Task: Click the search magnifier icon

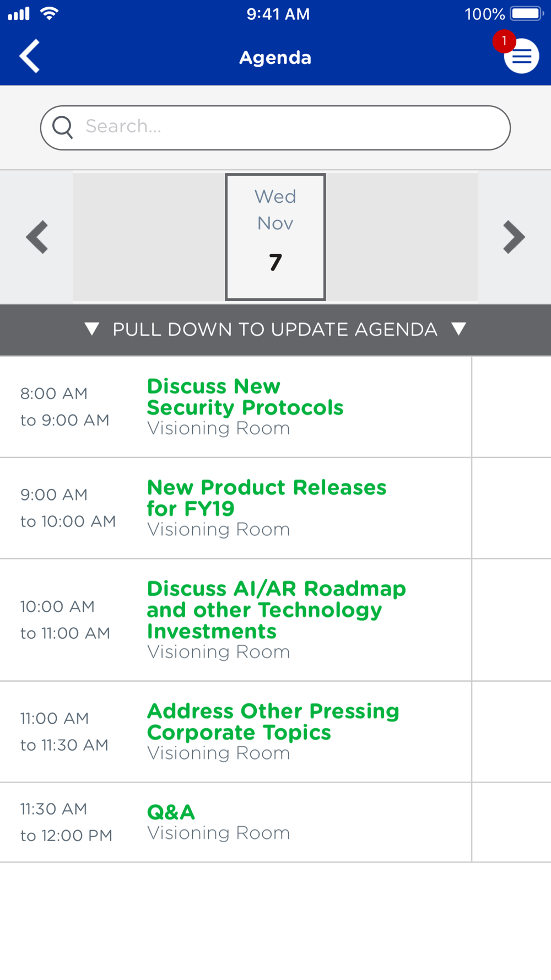Action: (63, 127)
